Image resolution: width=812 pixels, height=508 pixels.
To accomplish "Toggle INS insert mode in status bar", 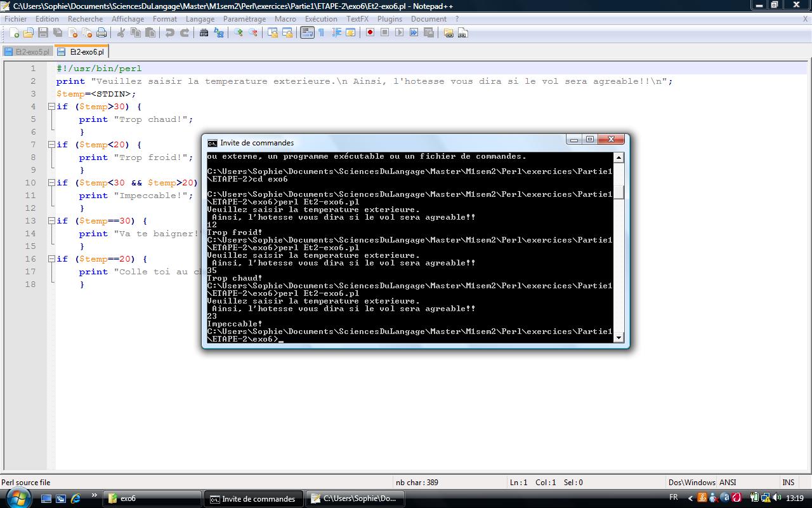I will tap(789, 483).
